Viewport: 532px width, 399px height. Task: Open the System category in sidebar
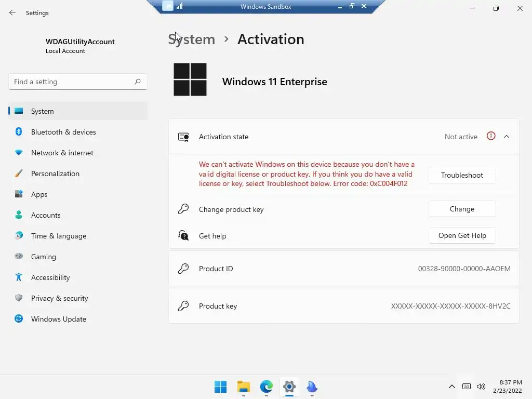(78, 111)
